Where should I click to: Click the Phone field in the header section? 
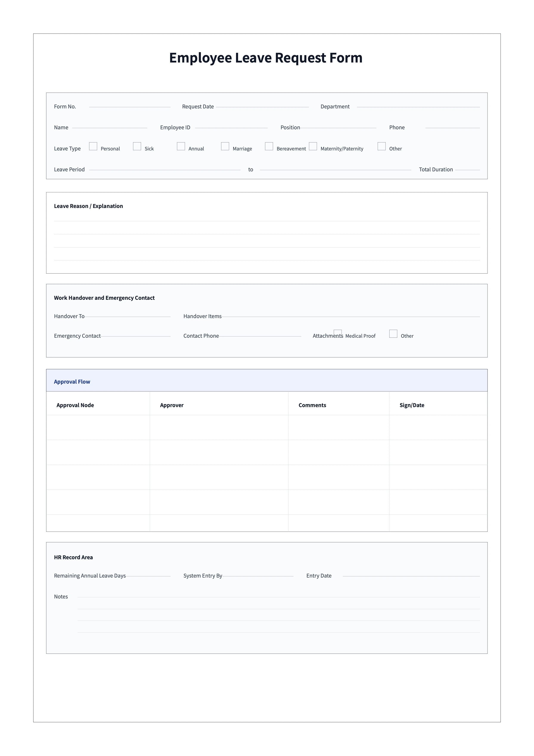452,127
